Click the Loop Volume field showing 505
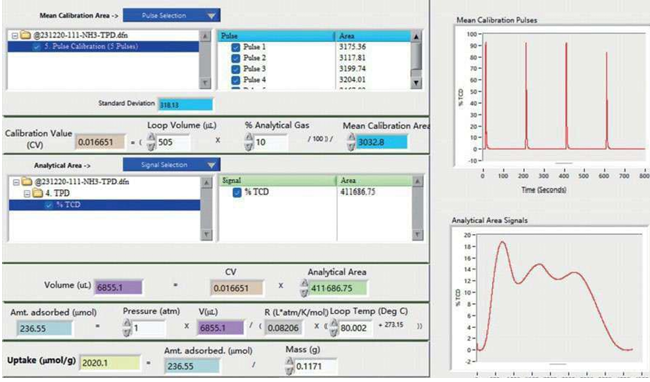This screenshot has height=382, width=650. 173,142
